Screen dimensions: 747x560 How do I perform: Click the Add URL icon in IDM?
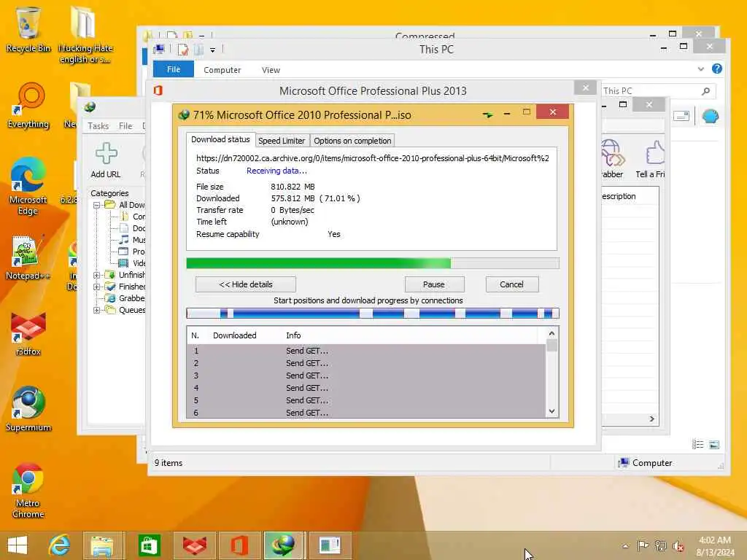[106, 160]
